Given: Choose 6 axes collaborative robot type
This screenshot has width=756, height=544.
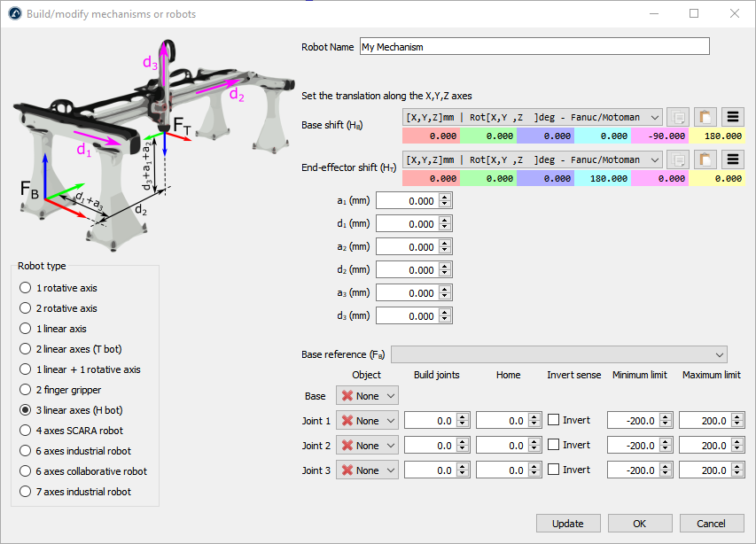Looking at the screenshot, I should click(x=26, y=471).
